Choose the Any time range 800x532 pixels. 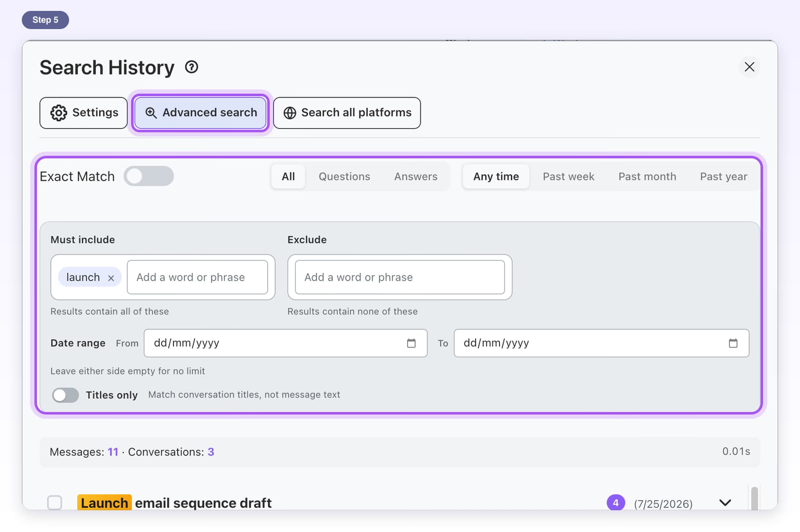tap(496, 176)
